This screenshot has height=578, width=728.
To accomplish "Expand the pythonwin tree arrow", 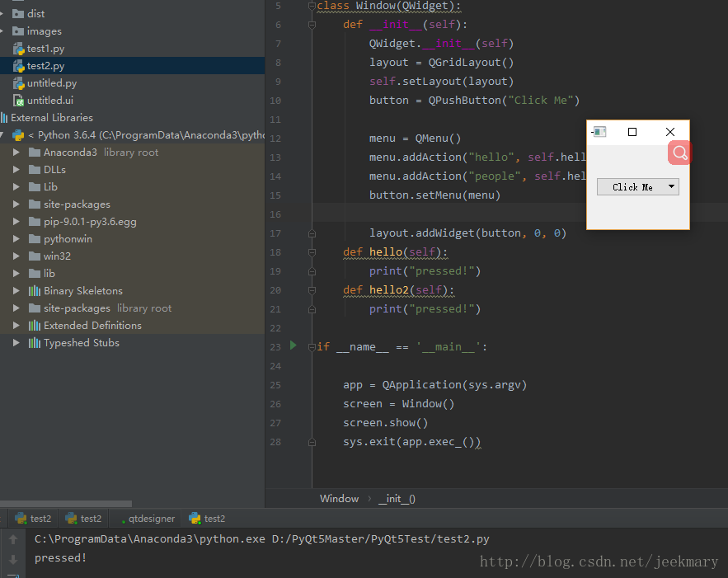I will [16, 239].
